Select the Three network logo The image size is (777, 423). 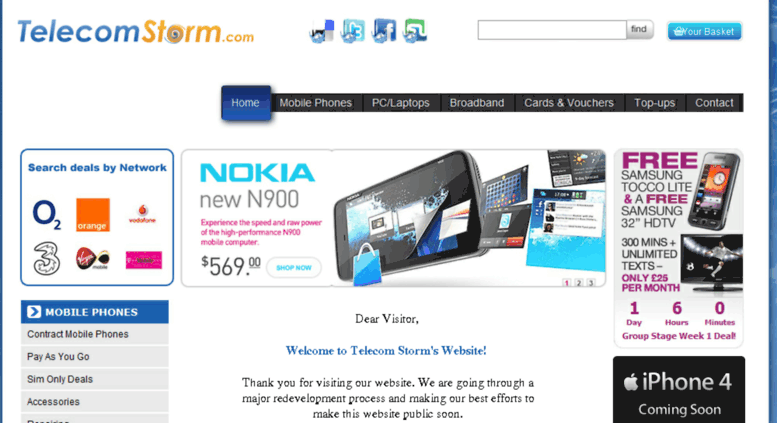47,258
